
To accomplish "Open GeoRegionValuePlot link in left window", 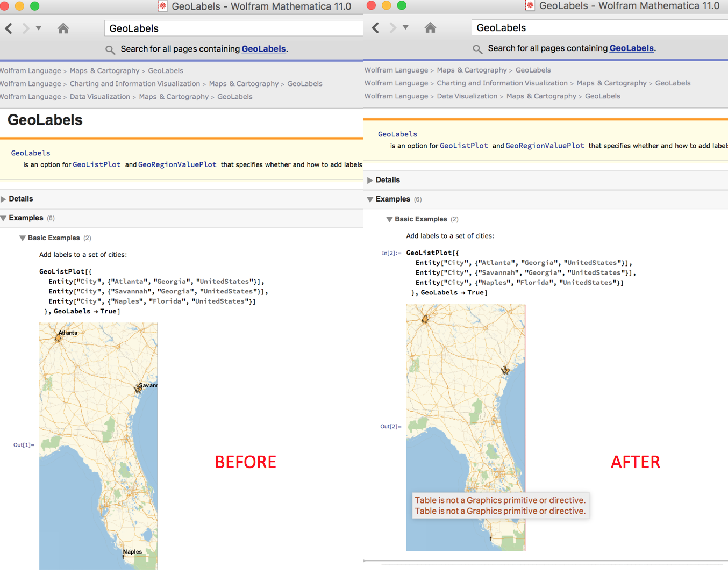I will [x=177, y=165].
